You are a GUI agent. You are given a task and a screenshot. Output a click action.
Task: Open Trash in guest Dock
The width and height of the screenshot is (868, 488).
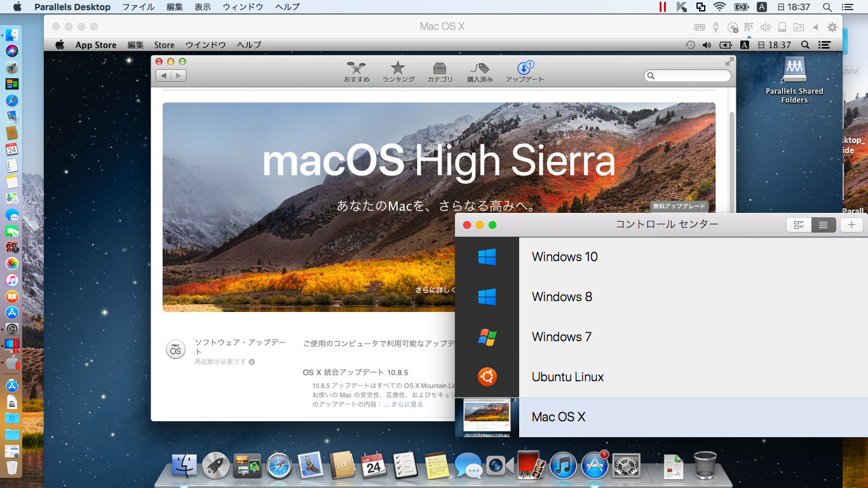click(705, 465)
